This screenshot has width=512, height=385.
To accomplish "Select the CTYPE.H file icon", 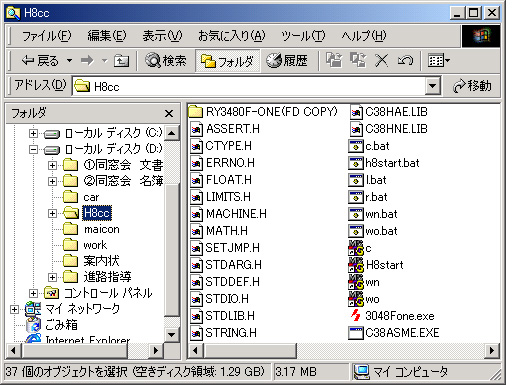I will tap(196, 146).
